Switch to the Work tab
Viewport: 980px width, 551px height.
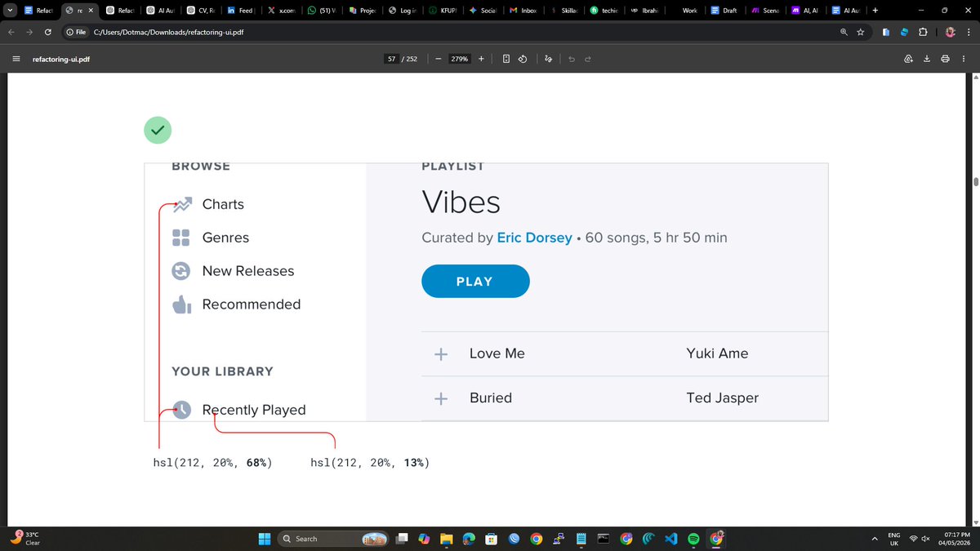point(683,11)
